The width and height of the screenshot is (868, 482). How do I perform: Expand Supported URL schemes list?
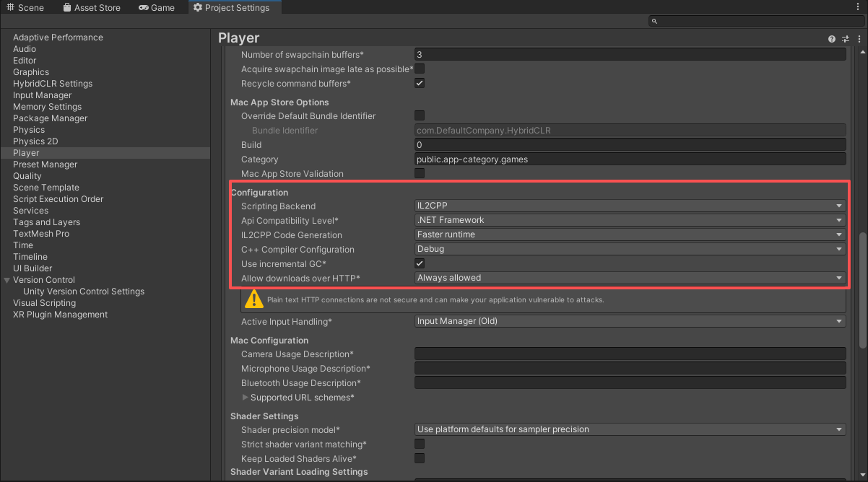tap(246, 398)
